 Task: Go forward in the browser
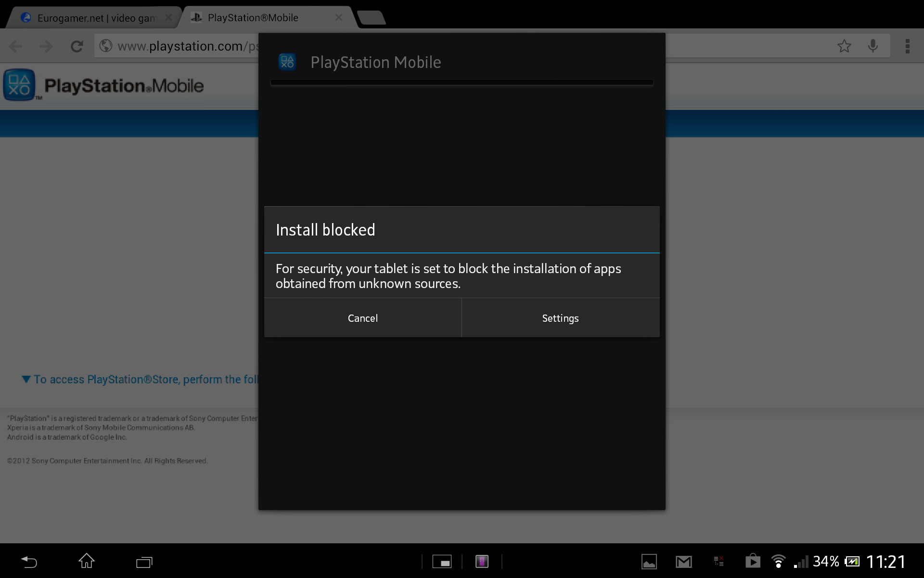tap(46, 46)
